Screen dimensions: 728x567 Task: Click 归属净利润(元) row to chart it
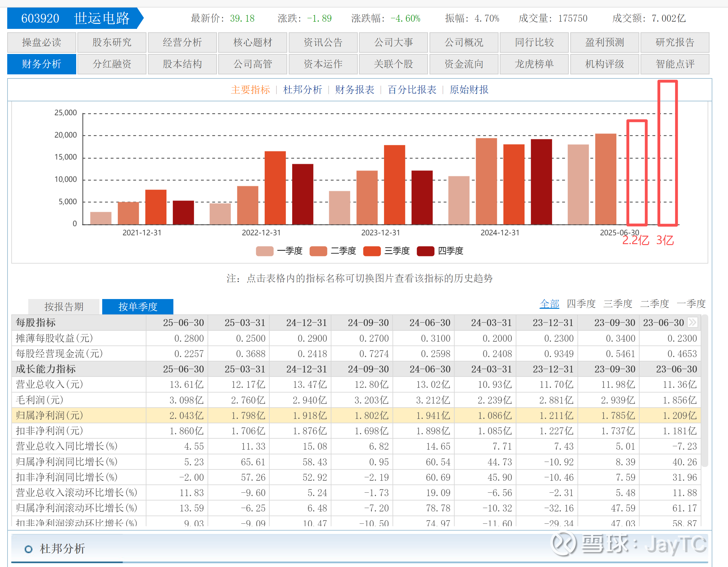49,415
